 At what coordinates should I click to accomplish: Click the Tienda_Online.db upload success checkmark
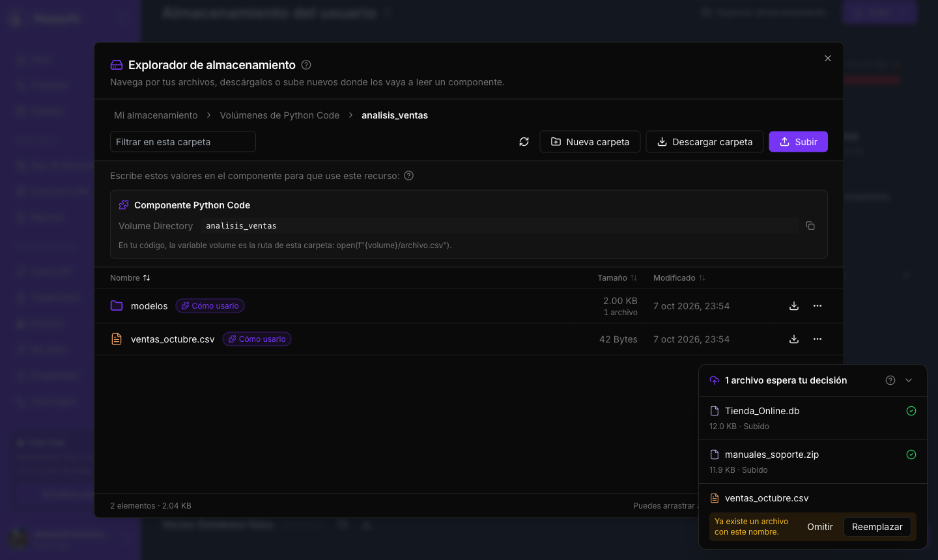(x=911, y=411)
